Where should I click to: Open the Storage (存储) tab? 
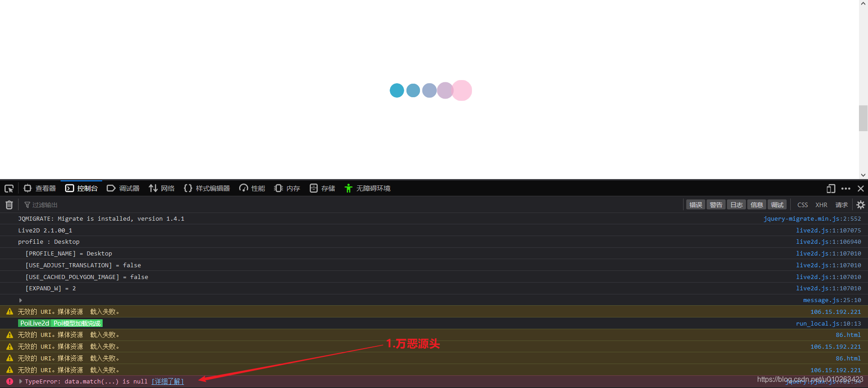pyautogui.click(x=322, y=188)
